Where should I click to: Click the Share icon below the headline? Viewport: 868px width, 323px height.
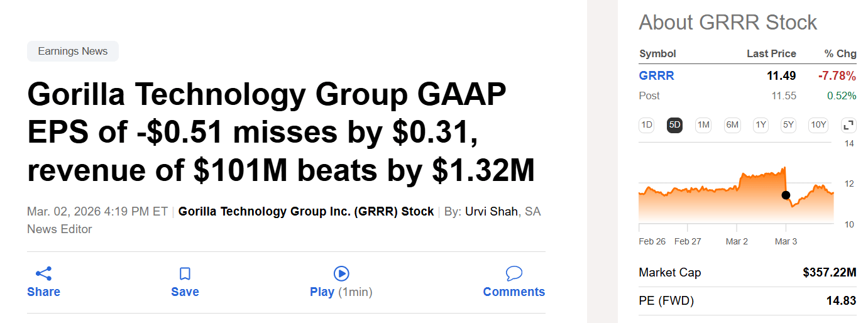point(43,273)
